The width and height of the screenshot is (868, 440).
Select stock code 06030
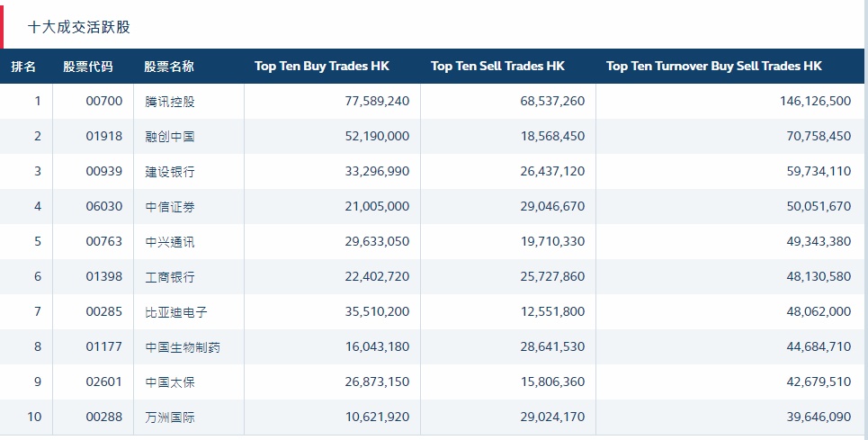103,207
